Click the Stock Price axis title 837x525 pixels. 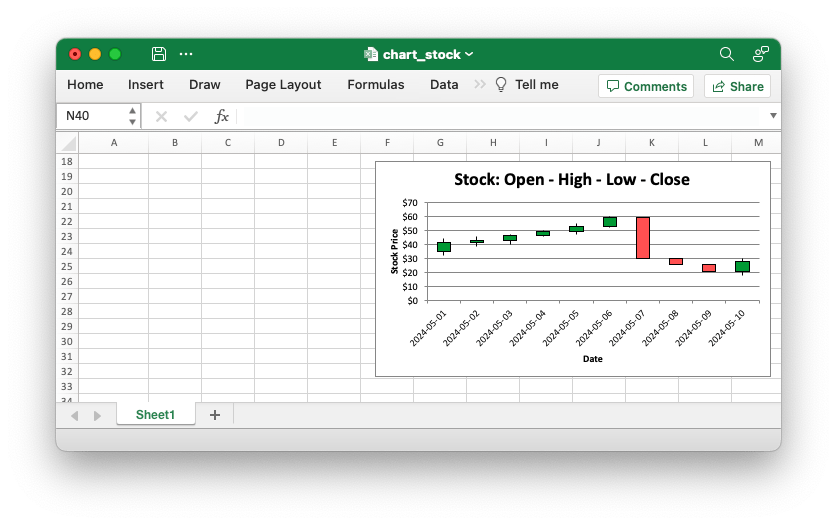pos(394,251)
